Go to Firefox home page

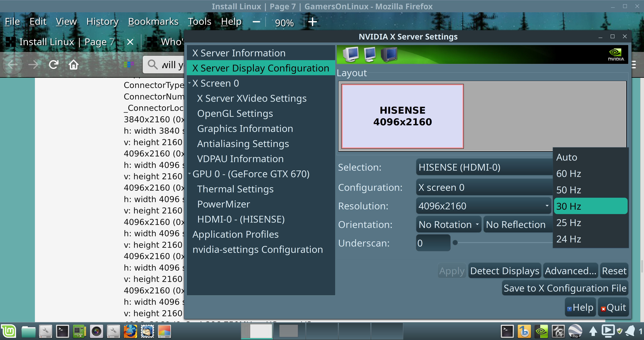pos(73,65)
